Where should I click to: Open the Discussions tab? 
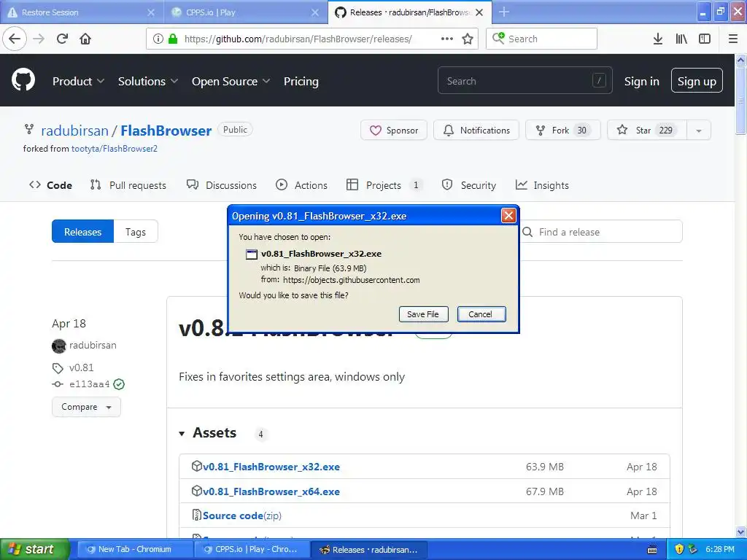pyautogui.click(x=222, y=185)
